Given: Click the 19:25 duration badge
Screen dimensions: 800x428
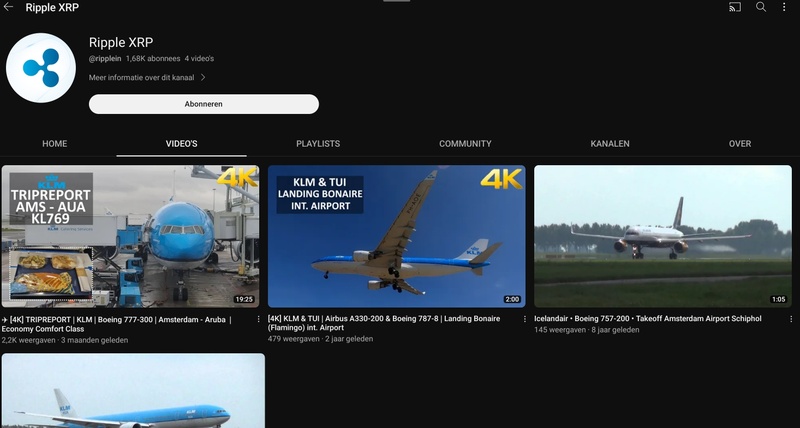Looking at the screenshot, I should pyautogui.click(x=244, y=299).
